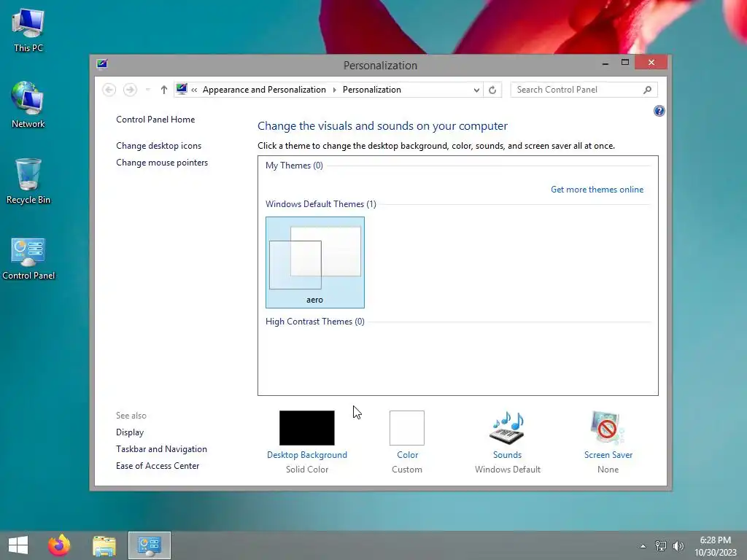Open Change mouse pointers link
Image resolution: width=747 pixels, height=560 pixels.
pos(162,163)
